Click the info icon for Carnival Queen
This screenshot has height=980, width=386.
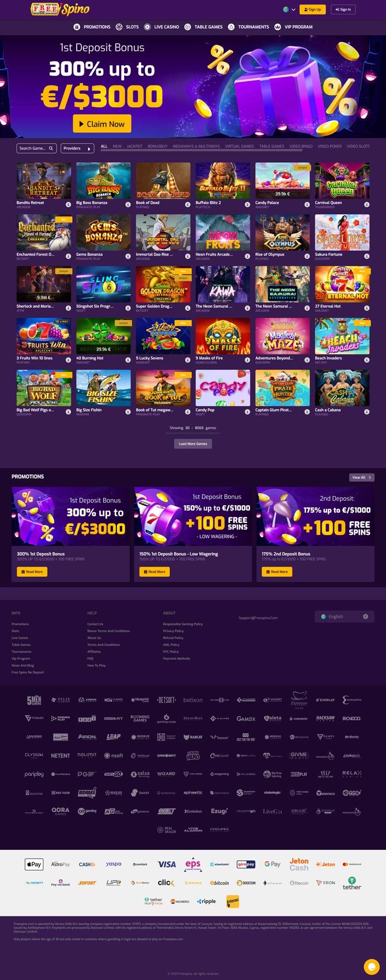pos(367,204)
